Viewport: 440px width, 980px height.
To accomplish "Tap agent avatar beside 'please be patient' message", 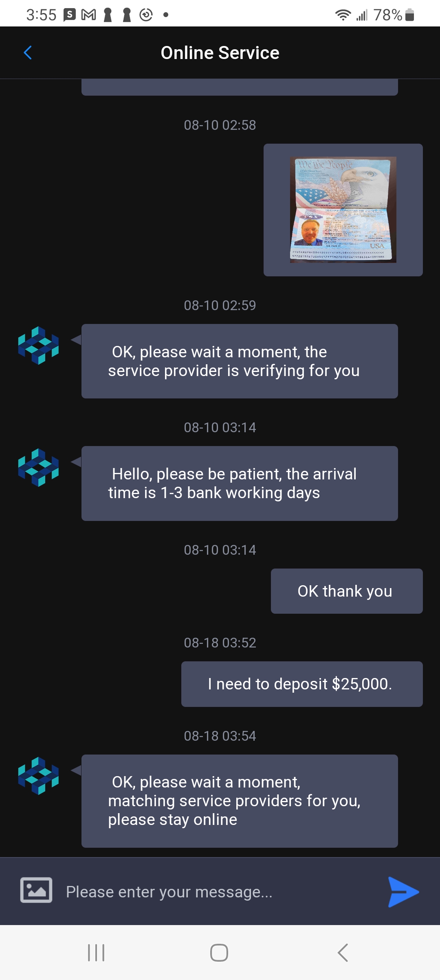I will pos(38,467).
